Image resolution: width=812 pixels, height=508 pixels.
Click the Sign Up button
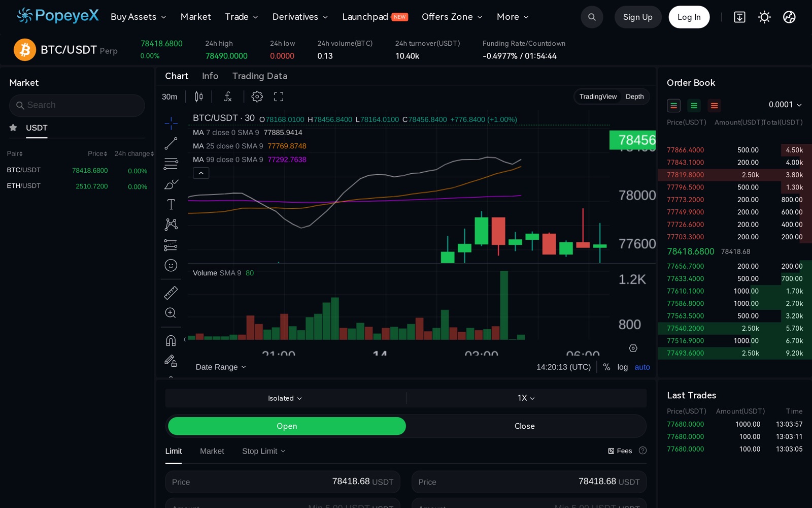coord(638,17)
